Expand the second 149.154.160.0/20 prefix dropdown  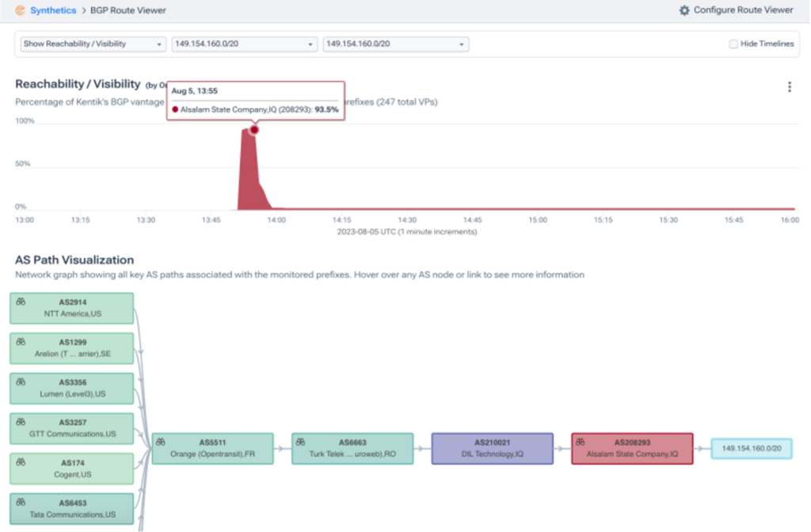point(395,44)
